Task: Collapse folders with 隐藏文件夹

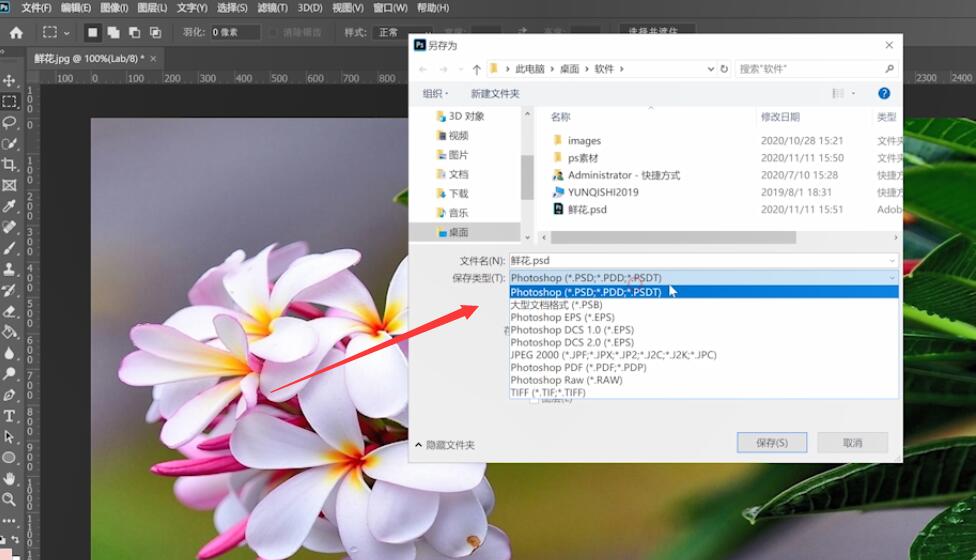Action: pyautogui.click(x=445, y=445)
